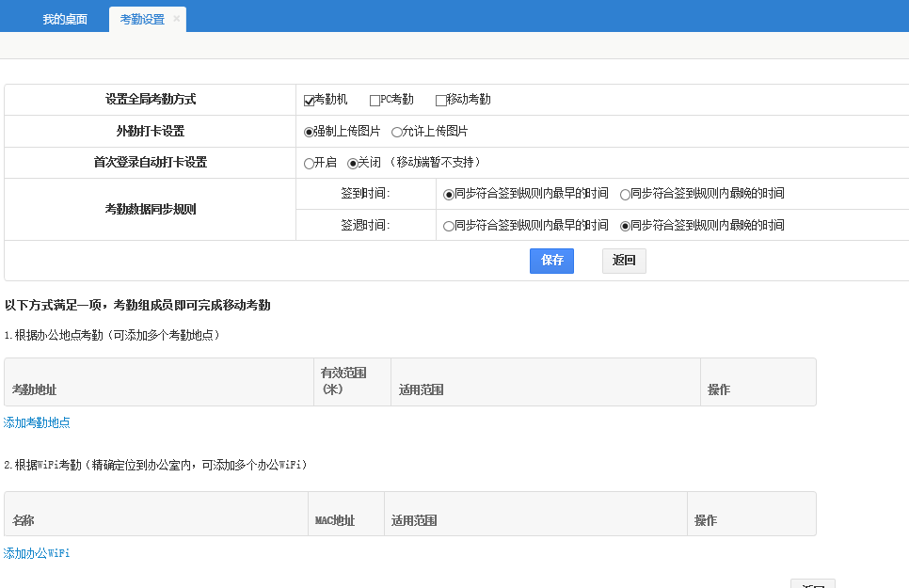Switch to the 我的桌面 tab
Image resolution: width=909 pixels, height=588 pixels.
(x=65, y=20)
